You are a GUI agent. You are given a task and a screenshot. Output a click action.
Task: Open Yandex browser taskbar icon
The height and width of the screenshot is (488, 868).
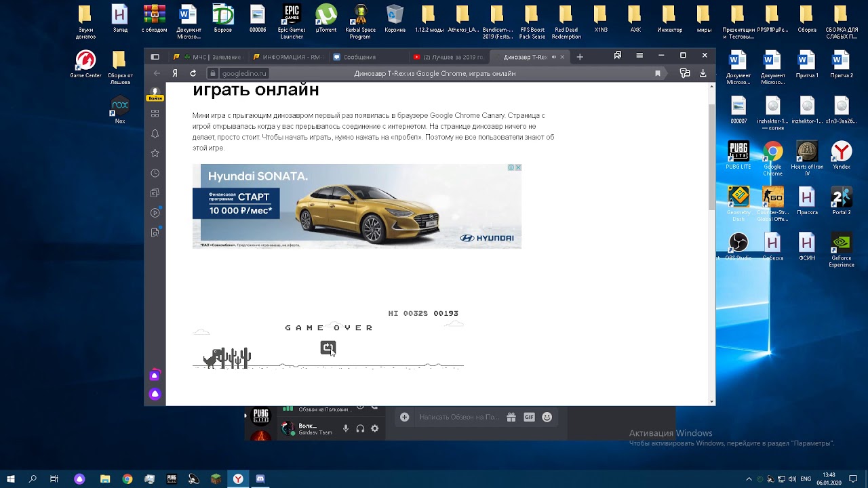pos(238,479)
